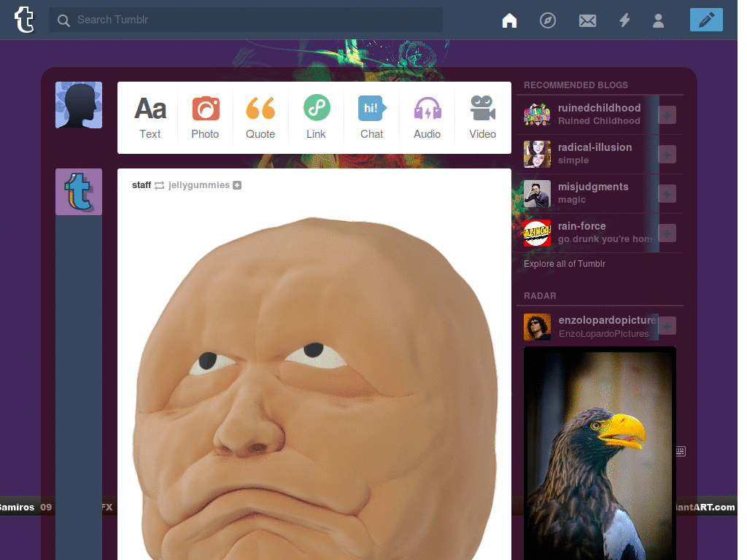Create a new Chat post
Screen dimensions: 747x560
point(371,117)
